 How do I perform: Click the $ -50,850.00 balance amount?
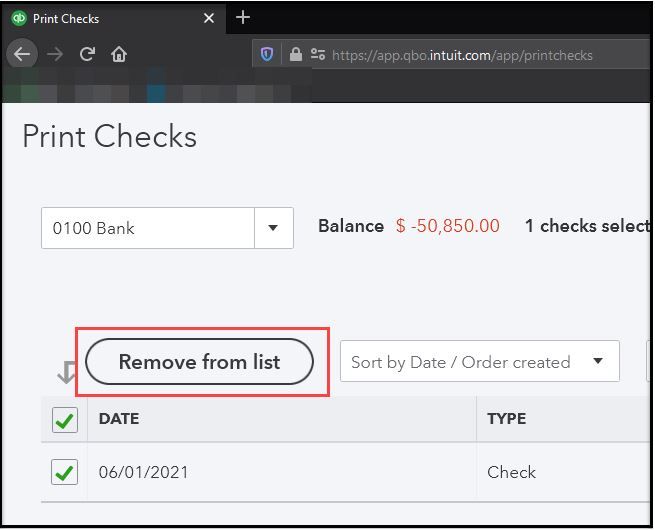(x=448, y=226)
